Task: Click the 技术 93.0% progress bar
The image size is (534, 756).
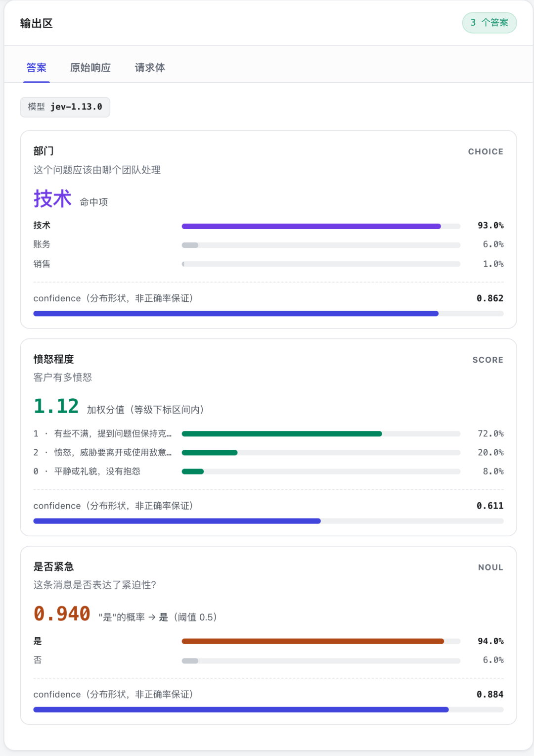Action: pyautogui.click(x=321, y=226)
